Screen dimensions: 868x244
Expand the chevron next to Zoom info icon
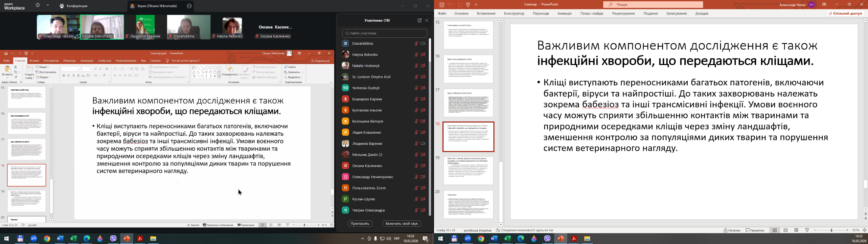coord(48,5)
